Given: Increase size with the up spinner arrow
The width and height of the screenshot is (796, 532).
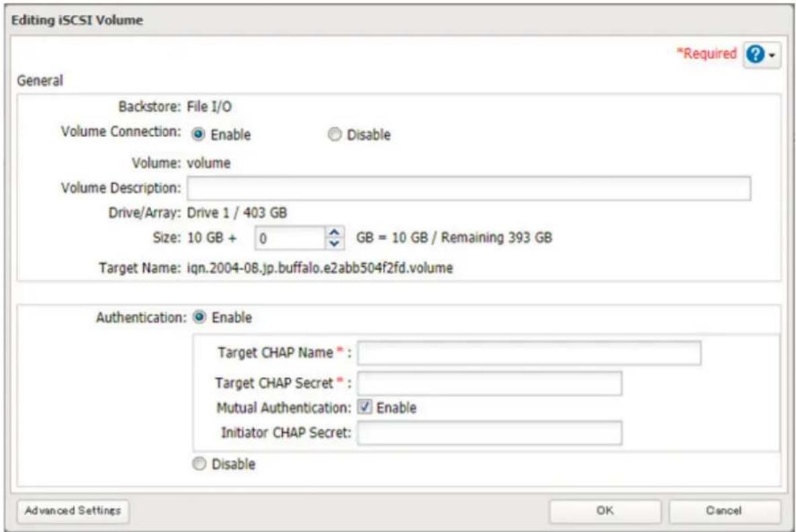Looking at the screenshot, I should pos(334,232).
